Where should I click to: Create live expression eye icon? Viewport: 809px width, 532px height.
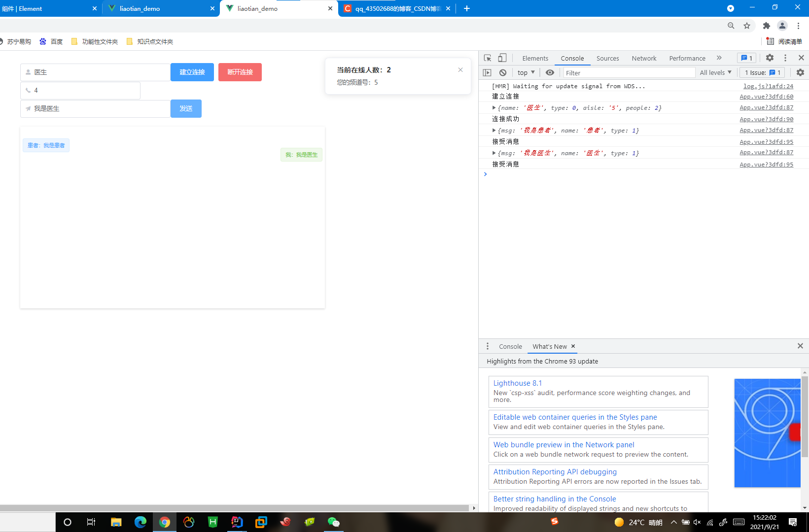click(x=550, y=72)
